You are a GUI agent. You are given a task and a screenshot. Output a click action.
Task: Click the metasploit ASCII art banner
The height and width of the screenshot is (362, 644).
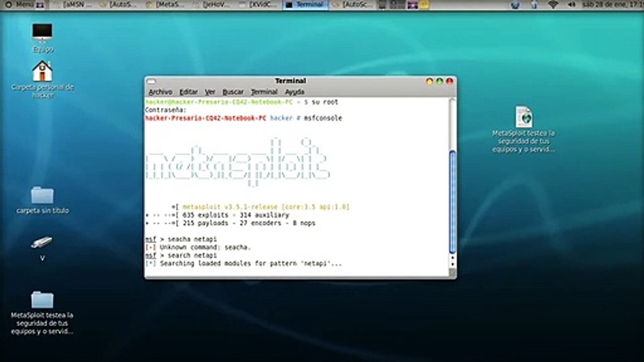click(237, 162)
